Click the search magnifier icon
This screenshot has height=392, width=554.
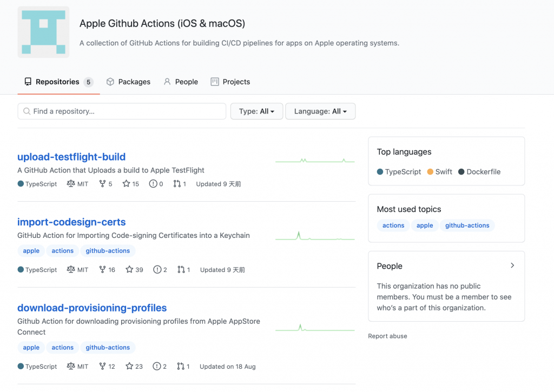(27, 111)
